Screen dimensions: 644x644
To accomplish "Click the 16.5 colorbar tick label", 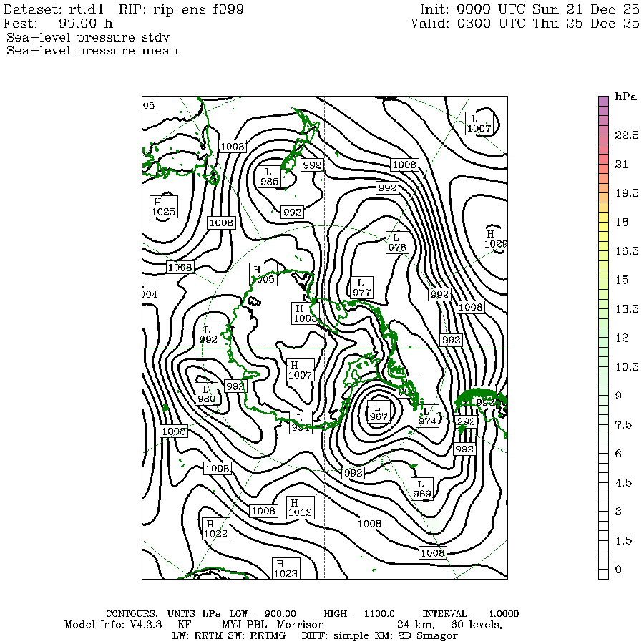I will pos(626,251).
